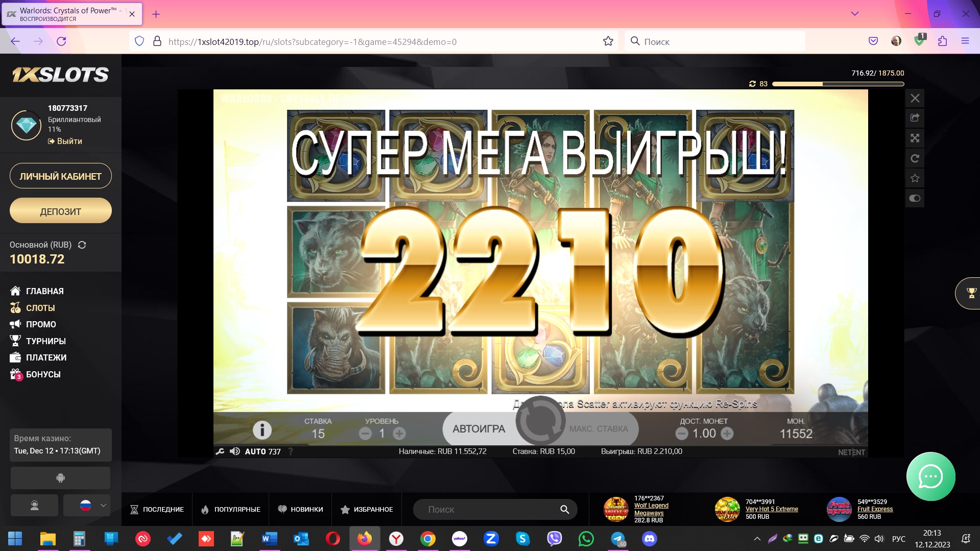Reload the slot game using the side panel icon
This screenshot has width=980, height=551.
tap(915, 158)
